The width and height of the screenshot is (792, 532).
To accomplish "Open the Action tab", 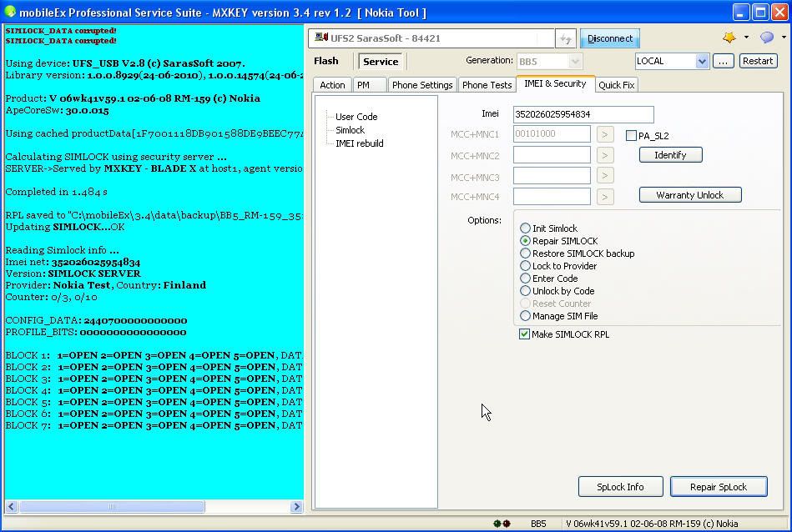I will pos(332,85).
